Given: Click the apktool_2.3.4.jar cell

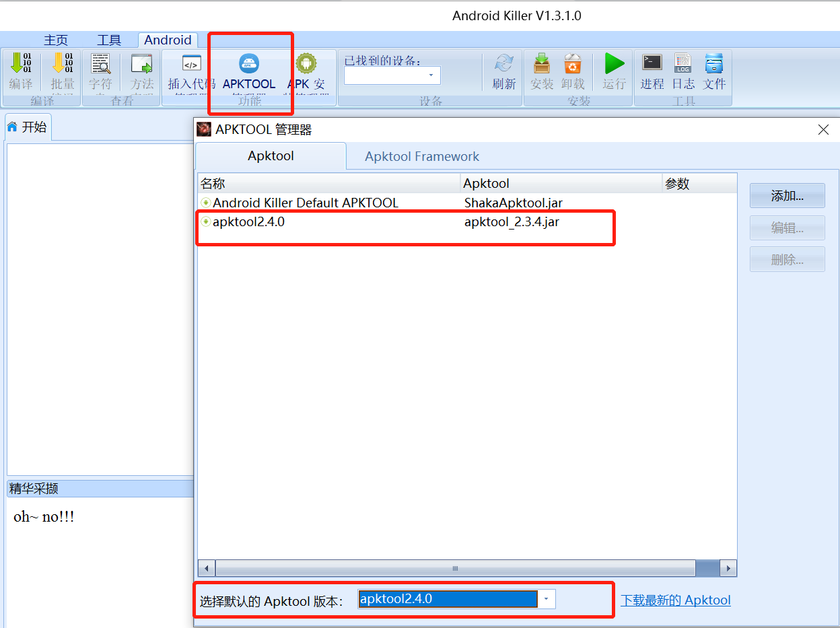Looking at the screenshot, I should [512, 221].
